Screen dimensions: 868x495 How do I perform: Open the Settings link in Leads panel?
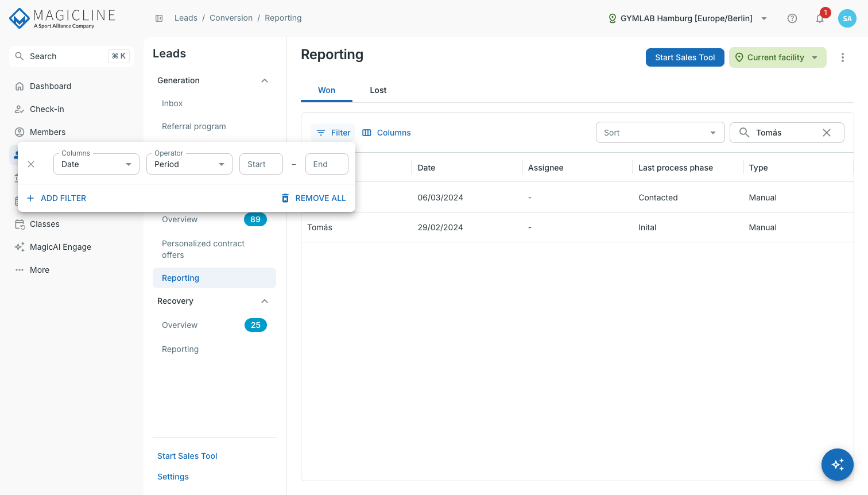[x=173, y=477]
